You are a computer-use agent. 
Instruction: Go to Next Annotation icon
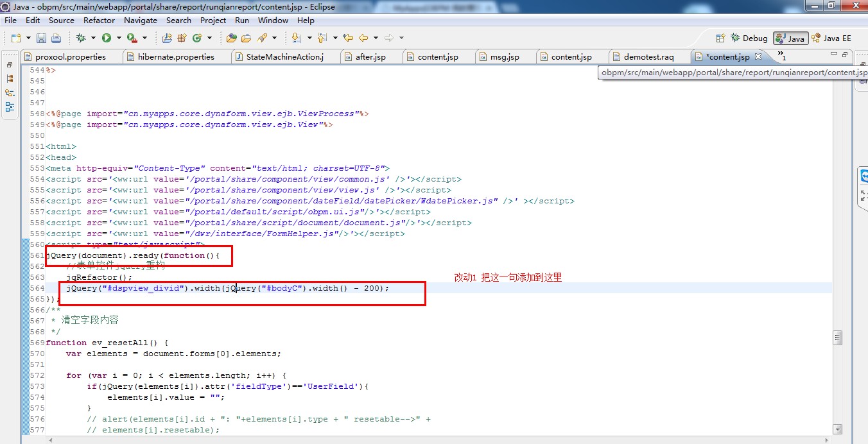pos(296,38)
